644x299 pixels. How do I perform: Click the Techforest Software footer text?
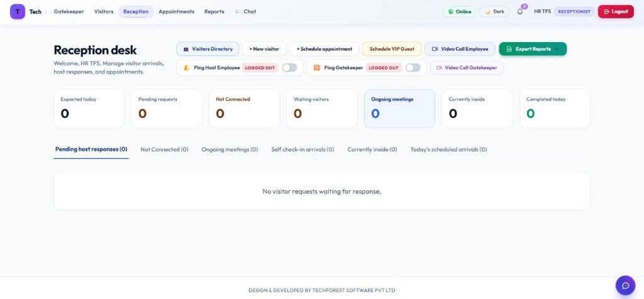[321, 290]
